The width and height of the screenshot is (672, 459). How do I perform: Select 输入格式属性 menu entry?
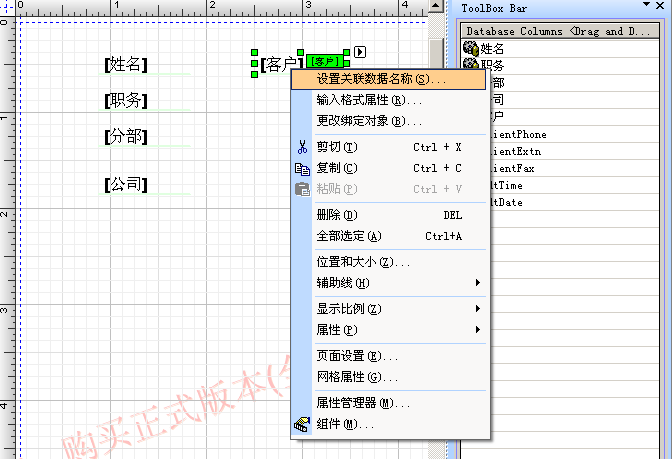[368, 100]
